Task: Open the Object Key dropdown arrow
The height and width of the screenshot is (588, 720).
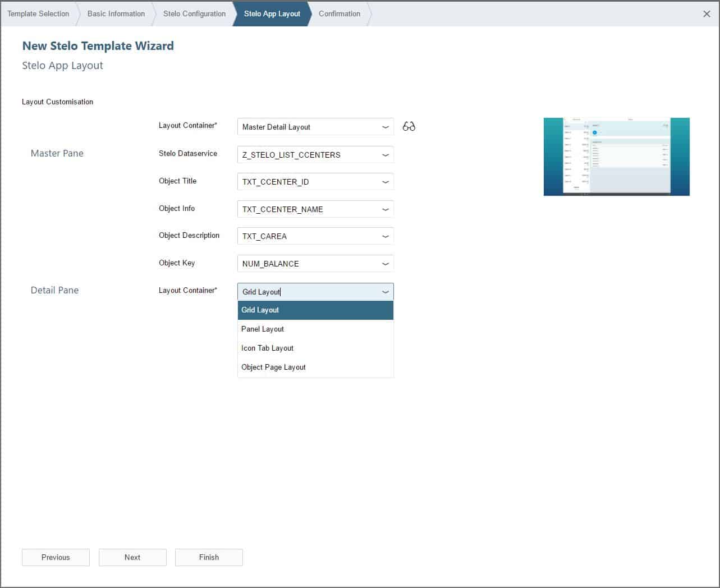Action: tap(385, 264)
